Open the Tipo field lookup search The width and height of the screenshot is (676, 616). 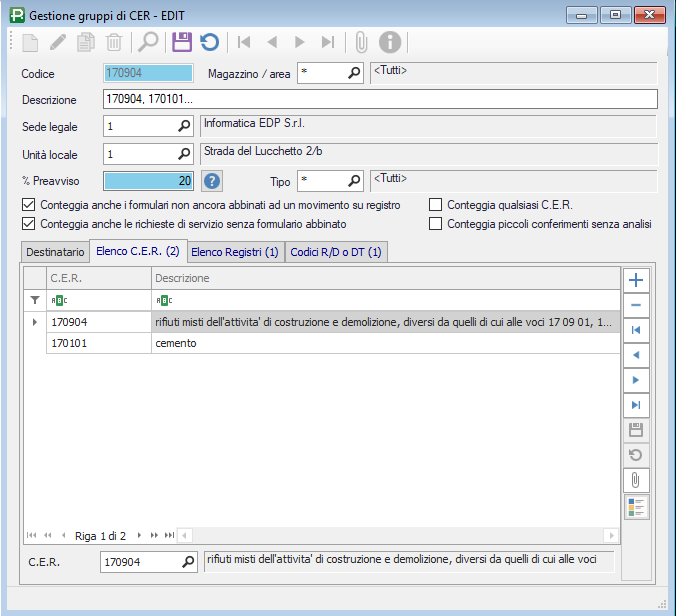tap(354, 181)
